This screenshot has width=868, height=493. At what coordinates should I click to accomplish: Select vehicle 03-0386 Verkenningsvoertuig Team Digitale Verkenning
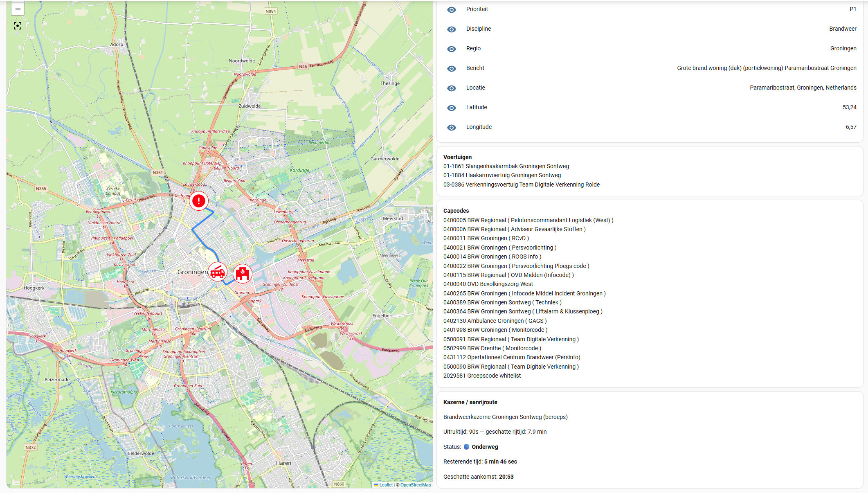522,185
